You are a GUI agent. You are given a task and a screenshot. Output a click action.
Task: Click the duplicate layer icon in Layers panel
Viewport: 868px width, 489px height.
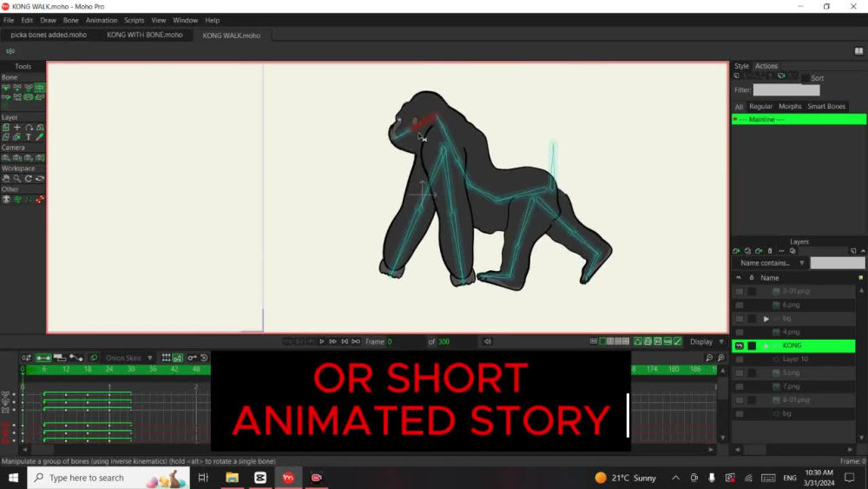pos(747,251)
